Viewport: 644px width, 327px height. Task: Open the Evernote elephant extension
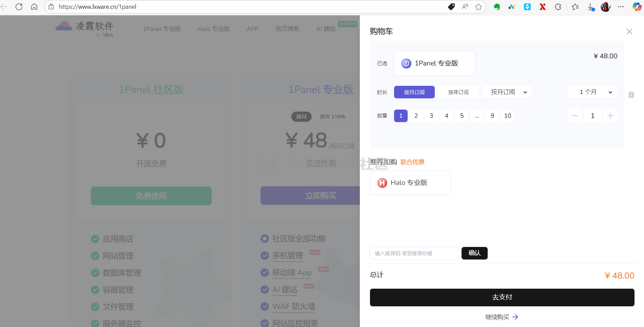[497, 7]
